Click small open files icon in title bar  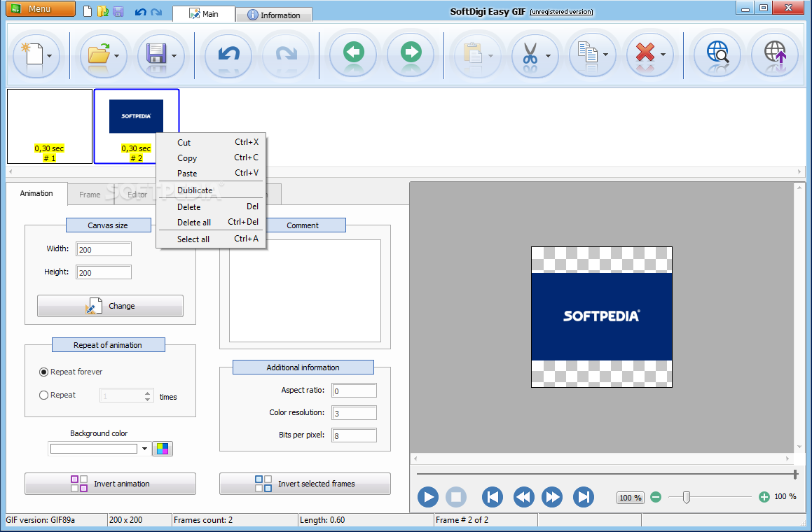coord(103,11)
